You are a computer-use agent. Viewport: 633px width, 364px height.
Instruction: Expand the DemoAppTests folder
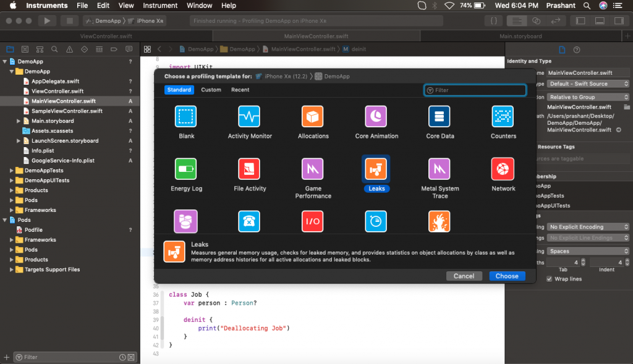pos(11,171)
